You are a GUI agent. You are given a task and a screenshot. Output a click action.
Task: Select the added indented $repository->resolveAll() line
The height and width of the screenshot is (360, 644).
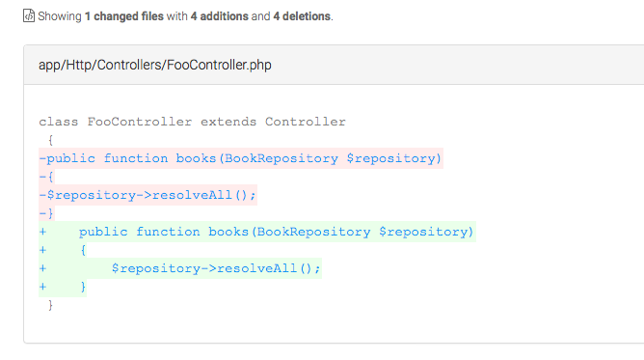pyautogui.click(x=180, y=268)
